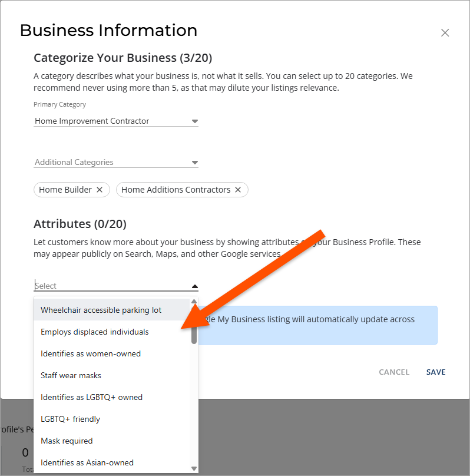Remove the Home Additions Contractors chip
470x476 pixels.
pyautogui.click(x=238, y=190)
